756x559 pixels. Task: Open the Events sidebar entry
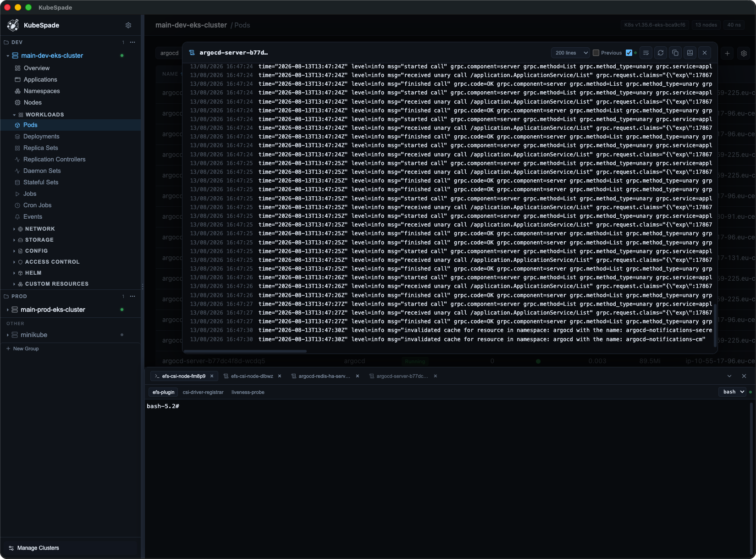71,216
